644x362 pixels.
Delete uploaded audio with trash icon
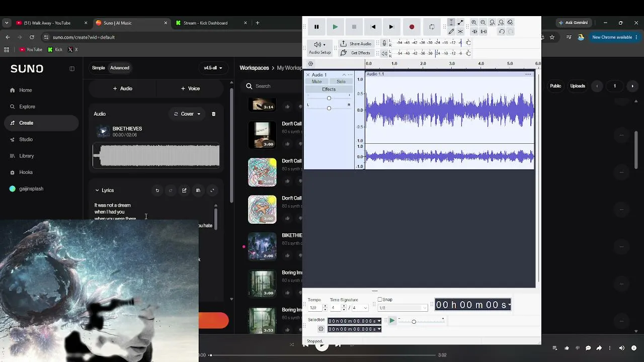[x=213, y=114]
